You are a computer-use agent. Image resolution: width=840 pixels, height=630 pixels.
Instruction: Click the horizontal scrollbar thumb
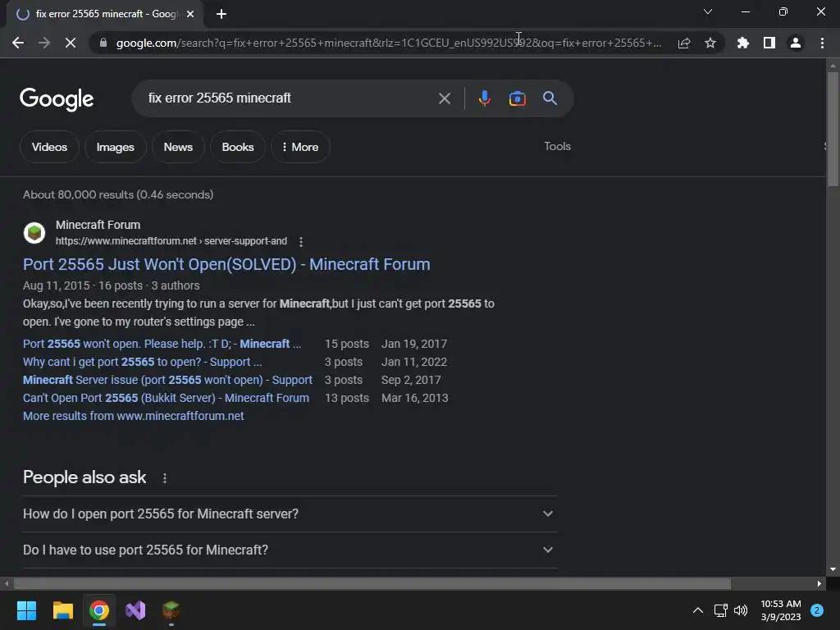coord(372,583)
